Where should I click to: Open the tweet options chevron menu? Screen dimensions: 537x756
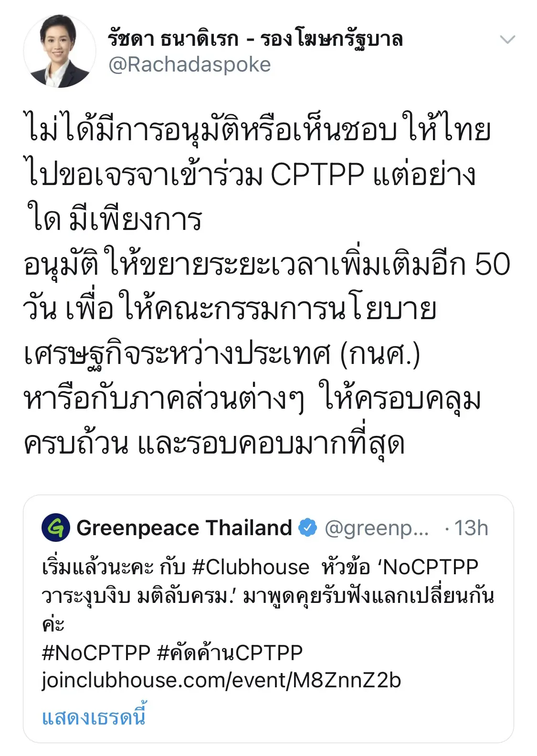coord(507,40)
